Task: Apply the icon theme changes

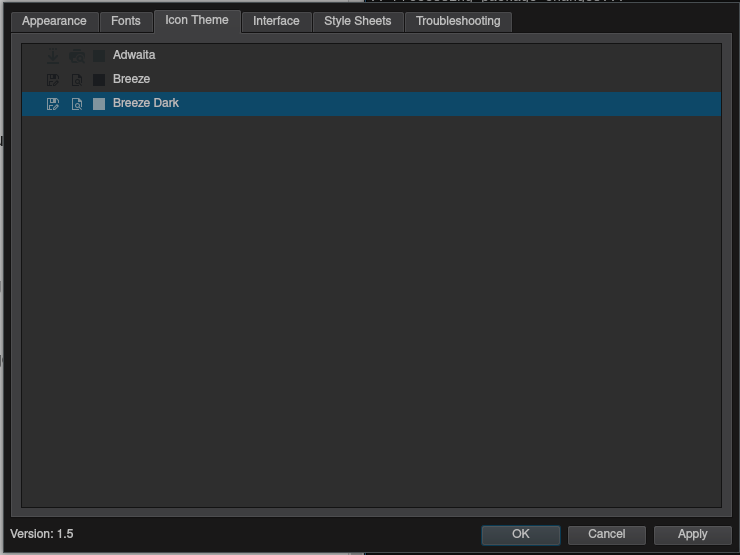Action: click(x=692, y=534)
